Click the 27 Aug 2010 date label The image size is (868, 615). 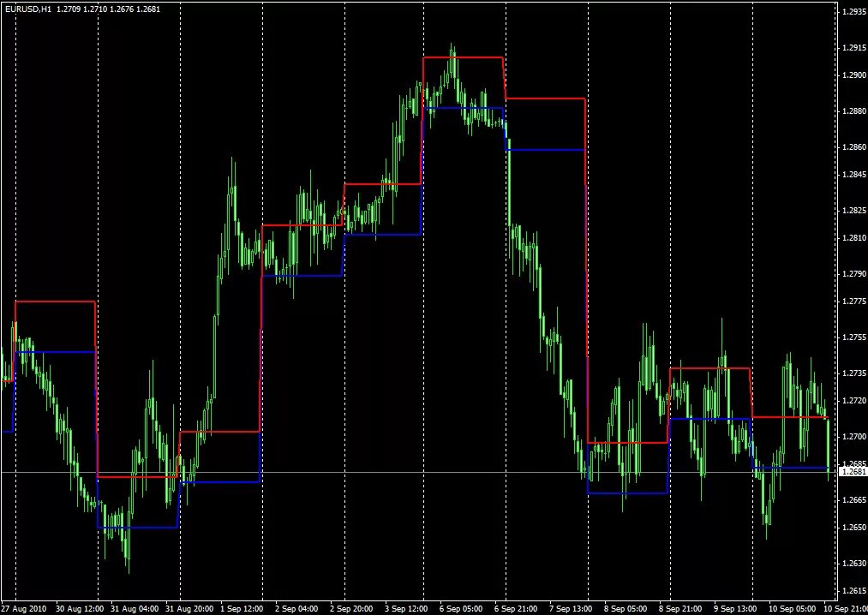(x=24, y=609)
